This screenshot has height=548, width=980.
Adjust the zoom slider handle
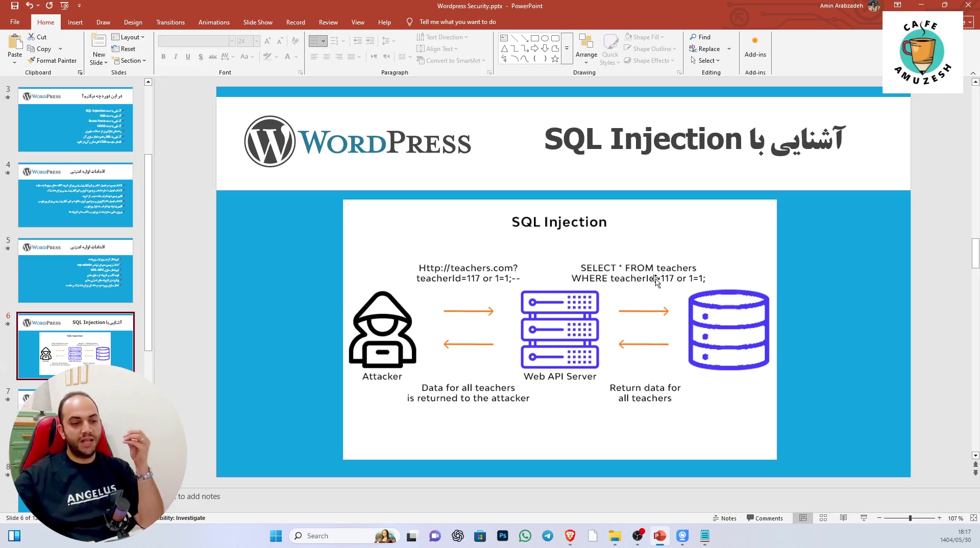tap(910, 518)
